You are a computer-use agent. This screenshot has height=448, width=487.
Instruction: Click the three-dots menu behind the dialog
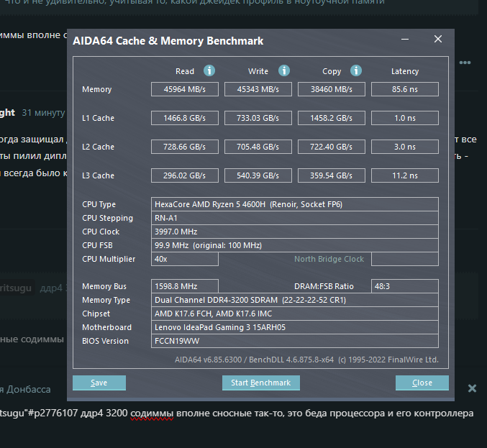465,63
